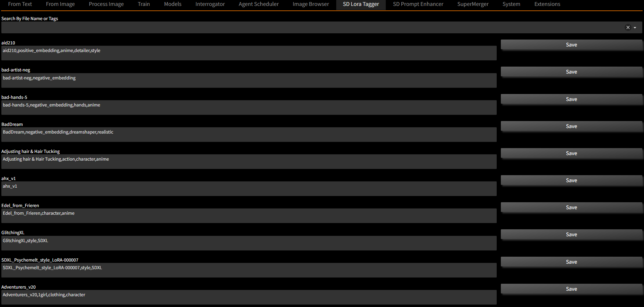Click the 'Adventurers_v20' field label

coord(19,287)
